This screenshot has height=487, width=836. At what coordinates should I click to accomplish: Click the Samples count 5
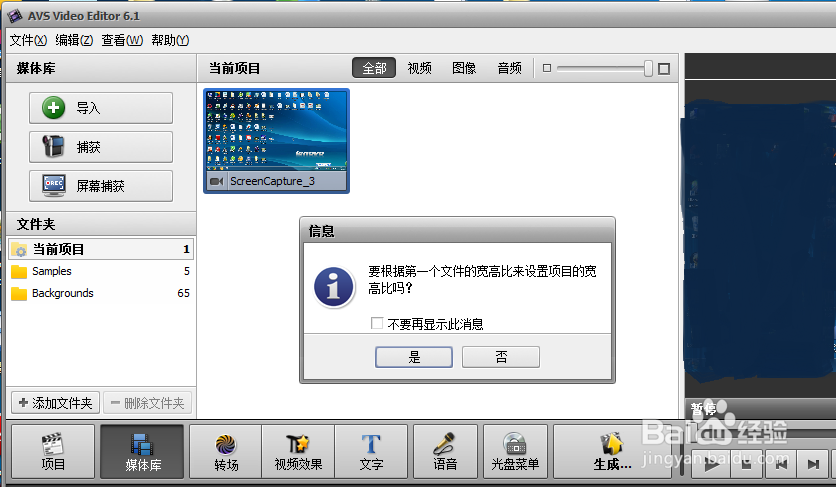coord(187,271)
